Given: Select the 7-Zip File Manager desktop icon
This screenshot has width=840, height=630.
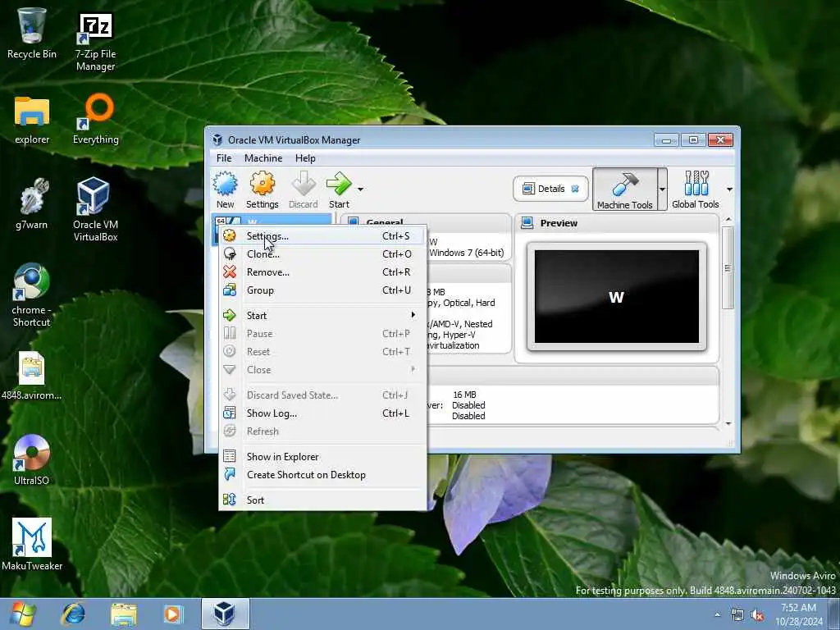Looking at the screenshot, I should pos(95,42).
